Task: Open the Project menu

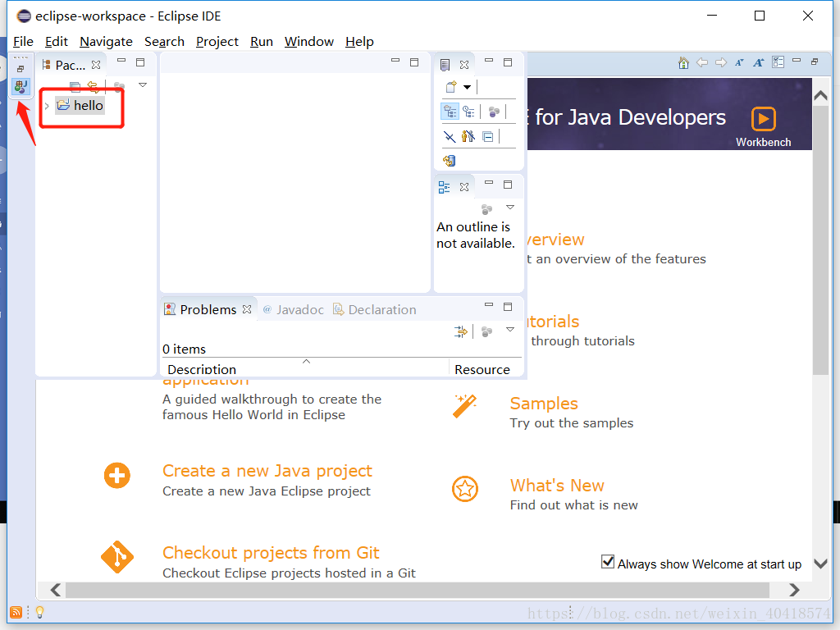Action: point(217,42)
